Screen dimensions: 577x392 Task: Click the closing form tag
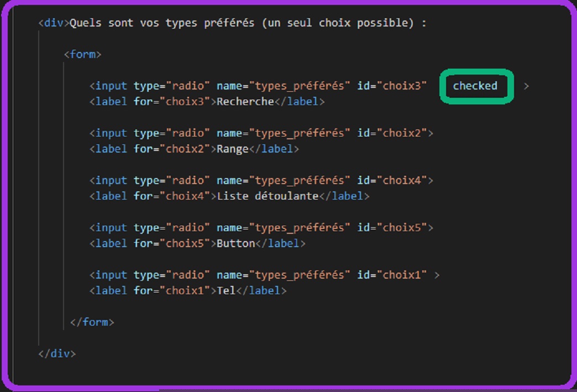click(92, 322)
